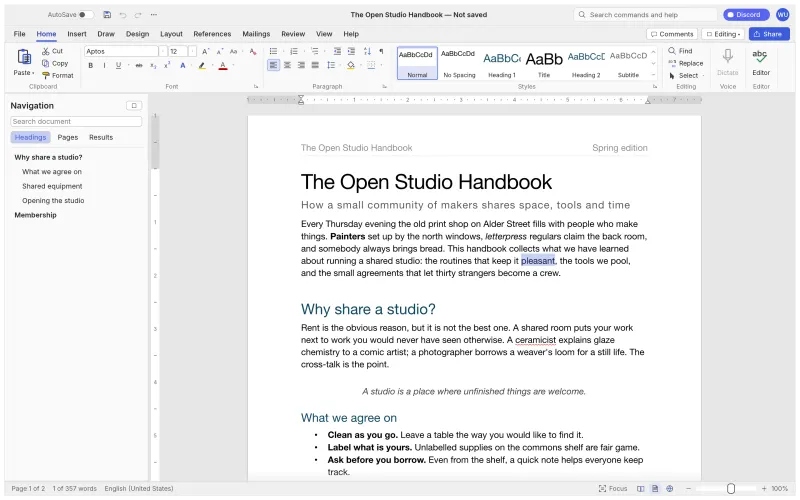Apply the Heading 1 style
The image size is (800, 500).
coord(502,63)
